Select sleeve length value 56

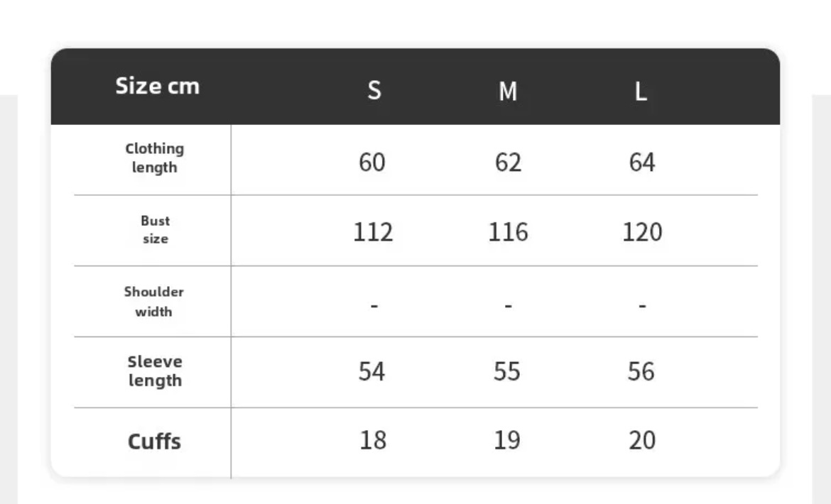tap(641, 371)
